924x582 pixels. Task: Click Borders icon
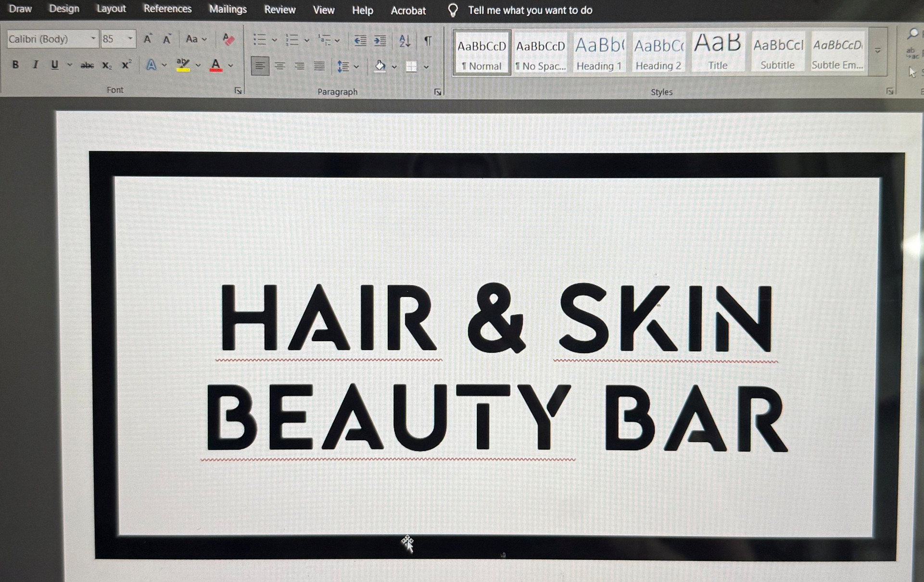pos(411,66)
